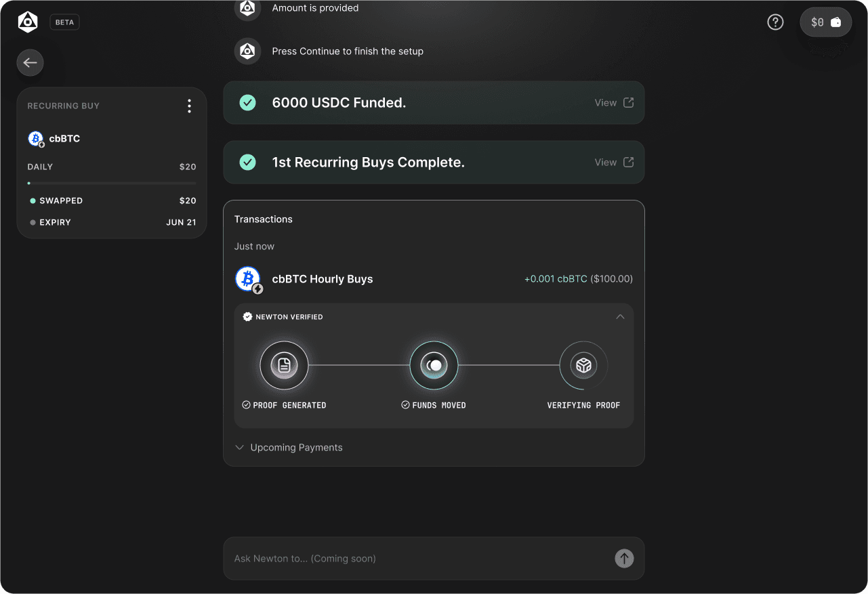Viewport: 868px width, 594px height.
Task: Click the green checkmark on 1st Recurring Buys Complete
Action: click(x=247, y=163)
